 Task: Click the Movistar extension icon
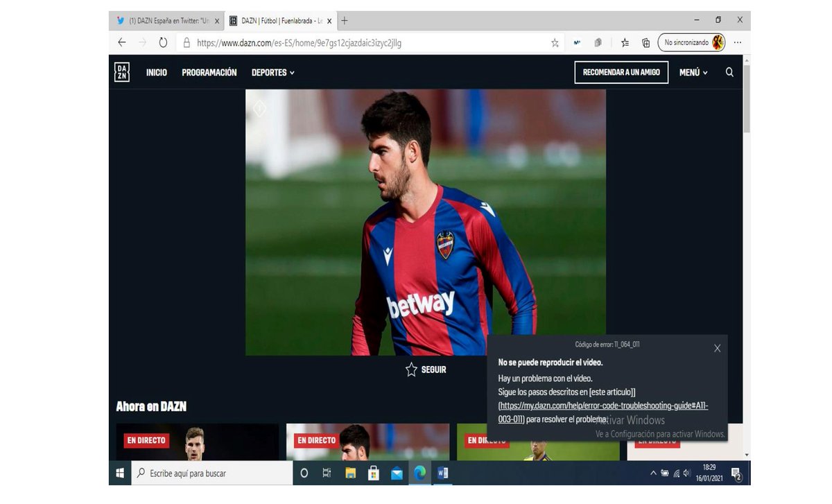(x=577, y=43)
